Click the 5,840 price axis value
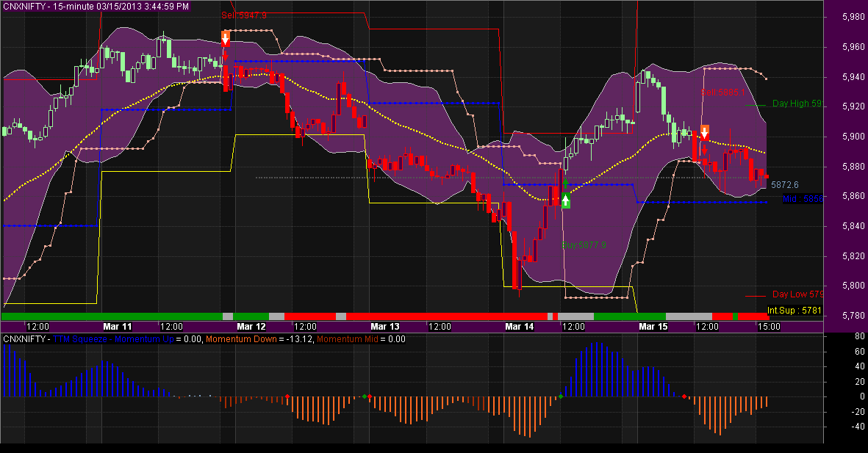 click(x=853, y=226)
